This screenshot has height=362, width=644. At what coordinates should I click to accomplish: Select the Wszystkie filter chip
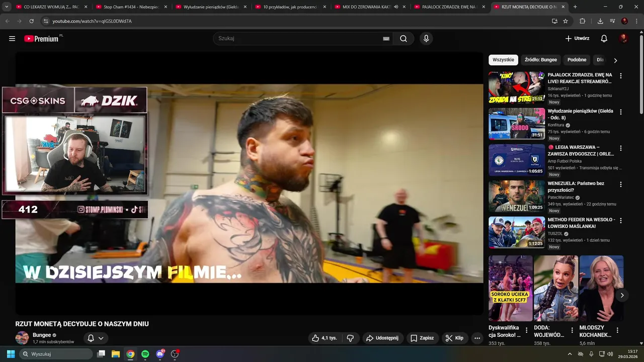coord(503,60)
